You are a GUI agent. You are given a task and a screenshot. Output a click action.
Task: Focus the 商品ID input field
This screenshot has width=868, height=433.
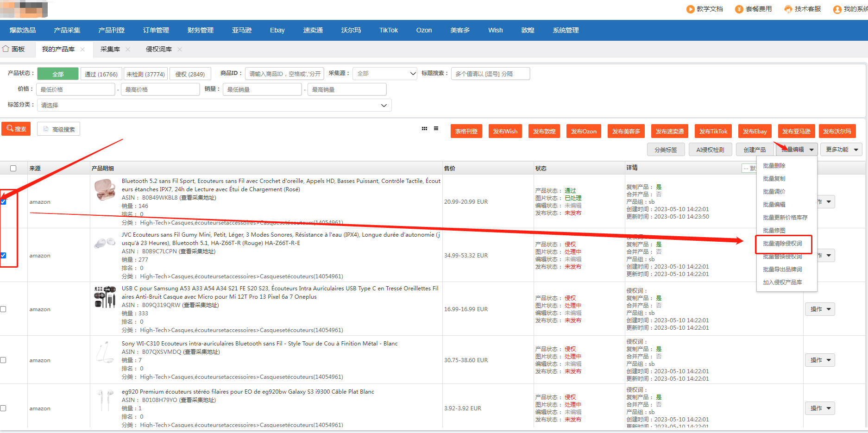284,74
